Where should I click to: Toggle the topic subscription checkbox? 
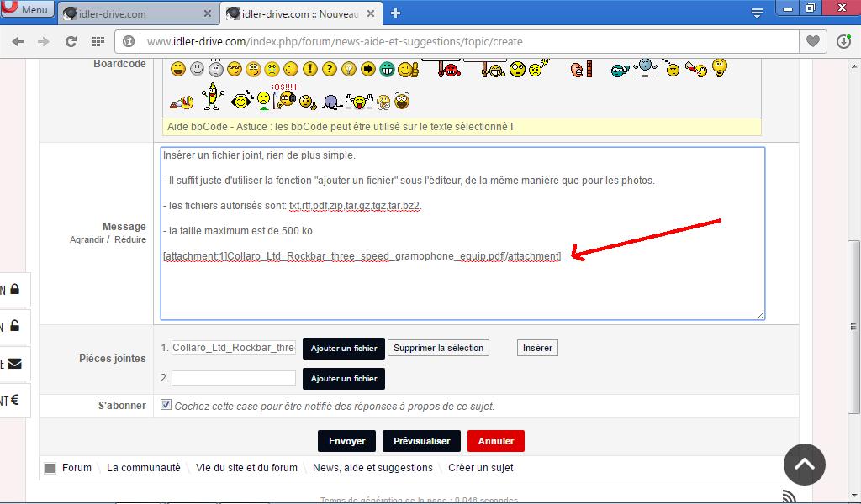pos(166,405)
